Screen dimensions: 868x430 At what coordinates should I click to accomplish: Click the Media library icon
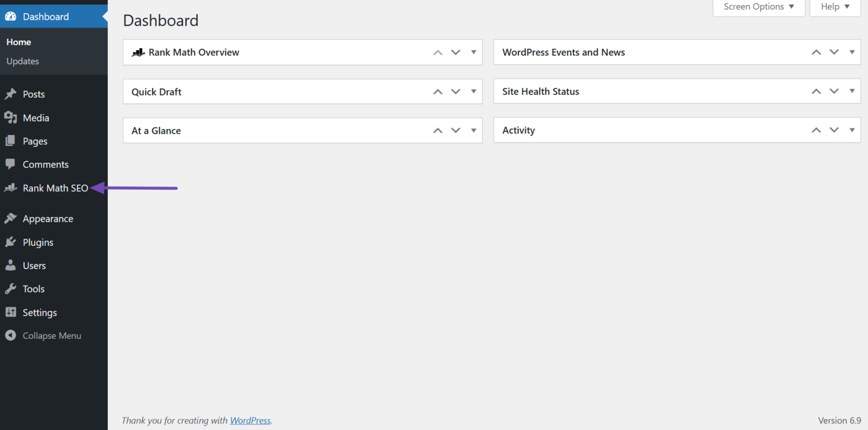click(x=11, y=117)
